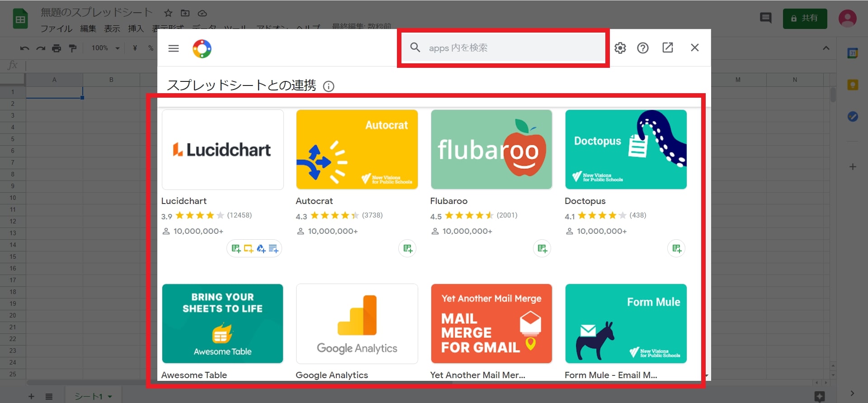Click the 共有 share button
Image resolution: width=868 pixels, height=403 pixels.
click(x=805, y=19)
